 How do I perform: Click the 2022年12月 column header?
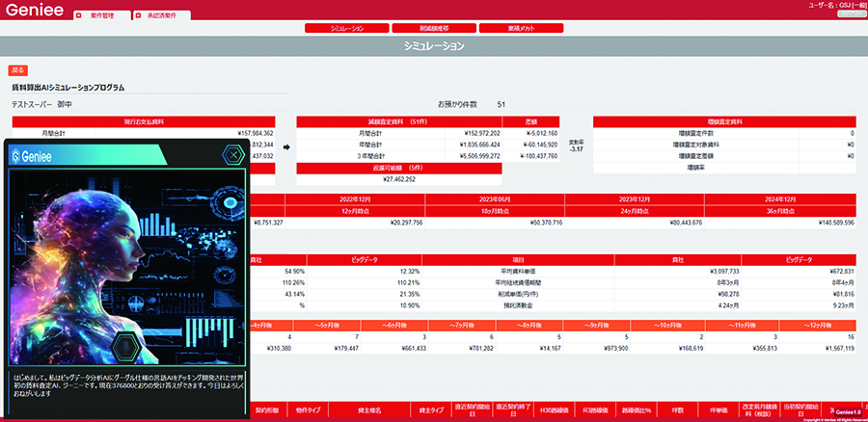[x=355, y=199]
